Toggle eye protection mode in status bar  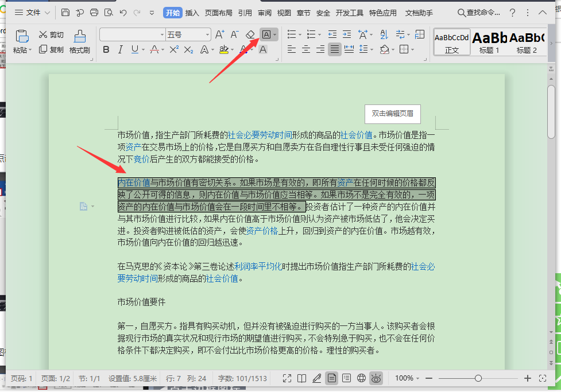point(376,378)
